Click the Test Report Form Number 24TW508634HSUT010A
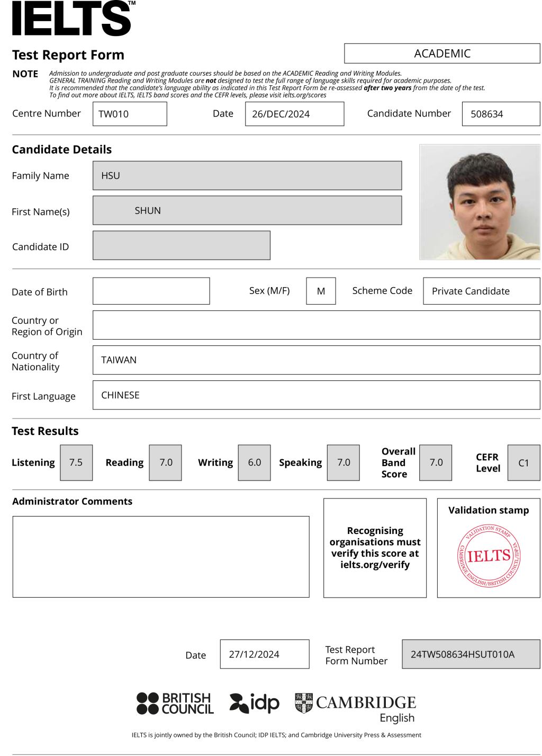This screenshot has height=756, width=542. click(x=471, y=654)
